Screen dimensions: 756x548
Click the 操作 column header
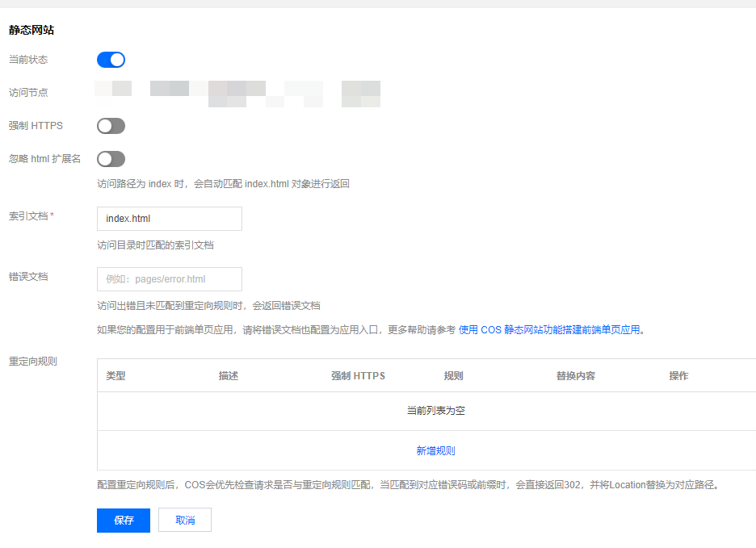[678, 376]
